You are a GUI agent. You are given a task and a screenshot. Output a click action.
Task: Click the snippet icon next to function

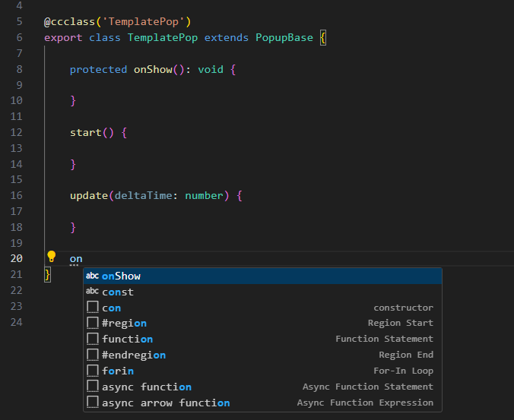tap(92, 339)
